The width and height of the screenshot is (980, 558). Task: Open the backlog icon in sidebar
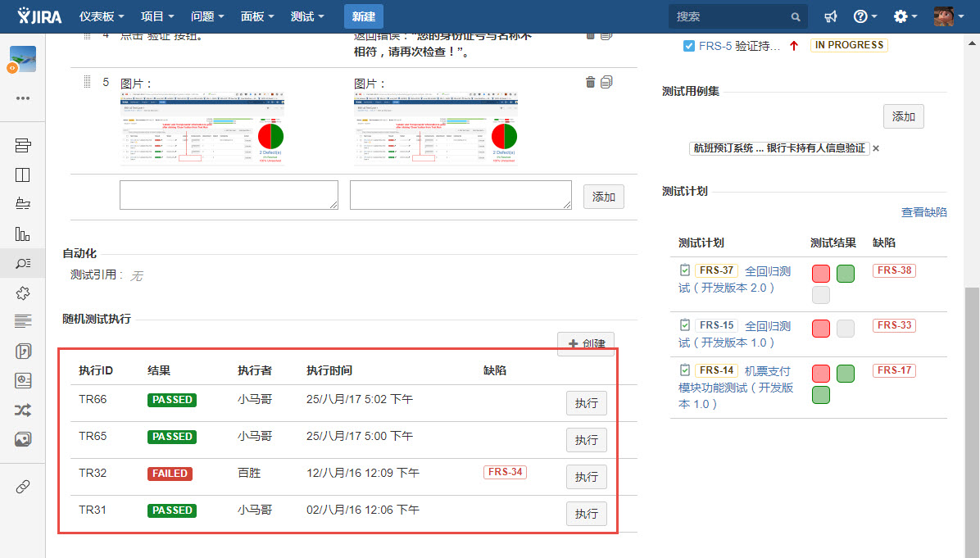click(22, 146)
